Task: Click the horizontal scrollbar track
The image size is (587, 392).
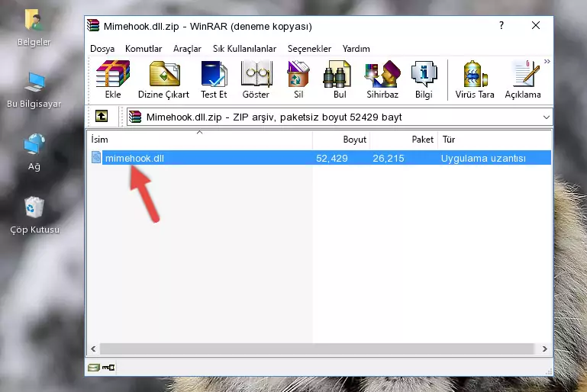Action: pyautogui.click(x=317, y=349)
